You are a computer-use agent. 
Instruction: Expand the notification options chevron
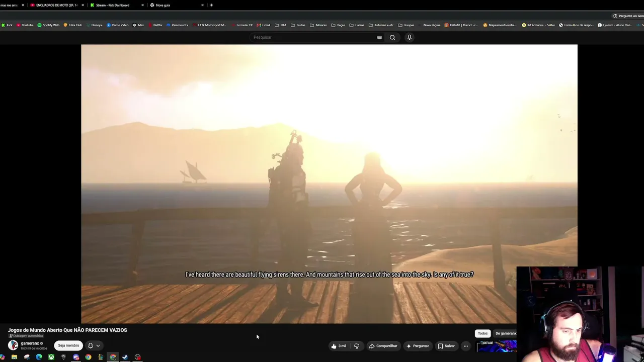98,345
